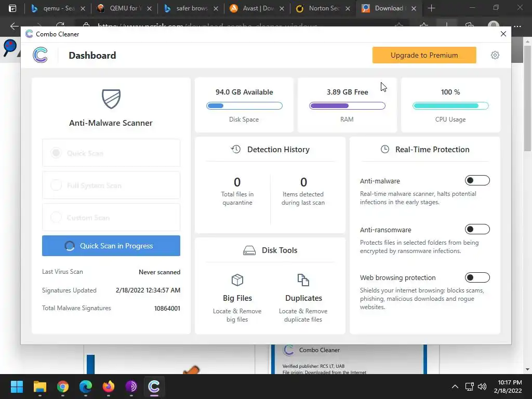Open File Explorer from taskbar

point(39,387)
